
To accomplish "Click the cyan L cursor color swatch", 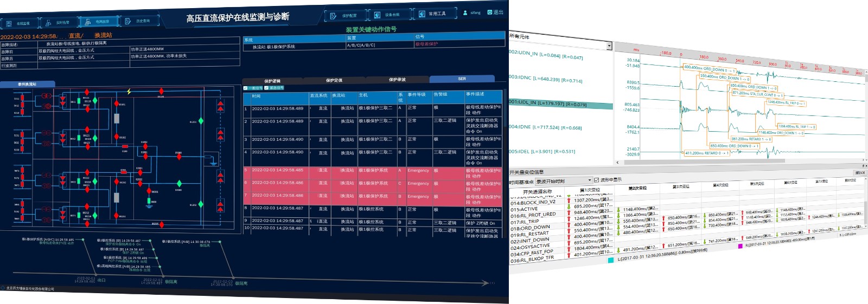I will click(610, 260).
